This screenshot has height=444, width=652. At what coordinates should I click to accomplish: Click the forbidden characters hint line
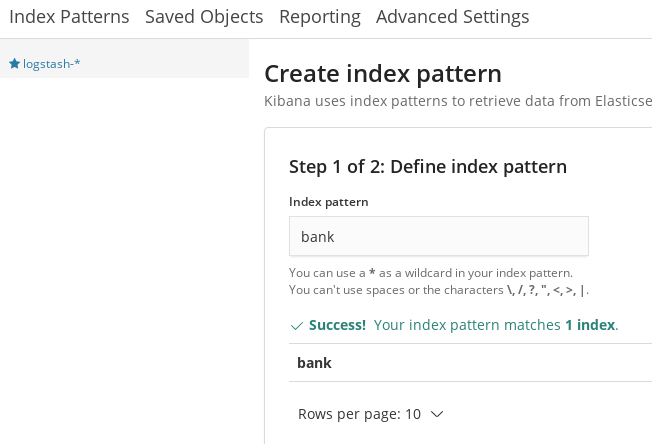(439, 290)
